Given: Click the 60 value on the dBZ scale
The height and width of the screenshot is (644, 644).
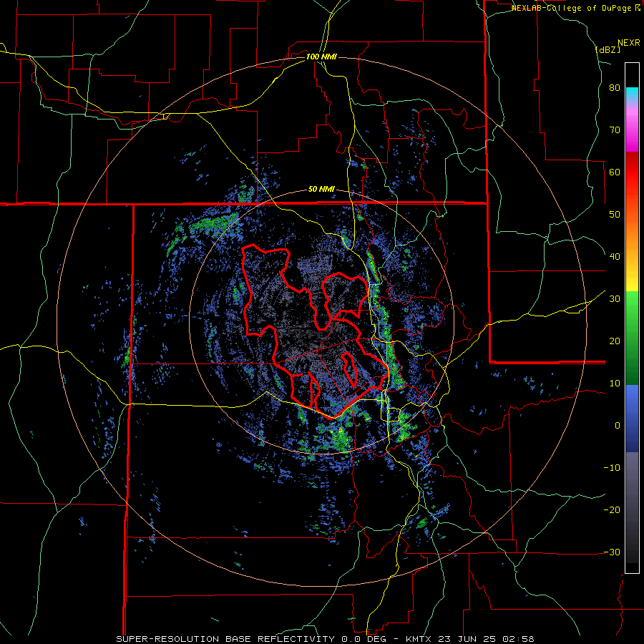Looking at the screenshot, I should point(615,172).
